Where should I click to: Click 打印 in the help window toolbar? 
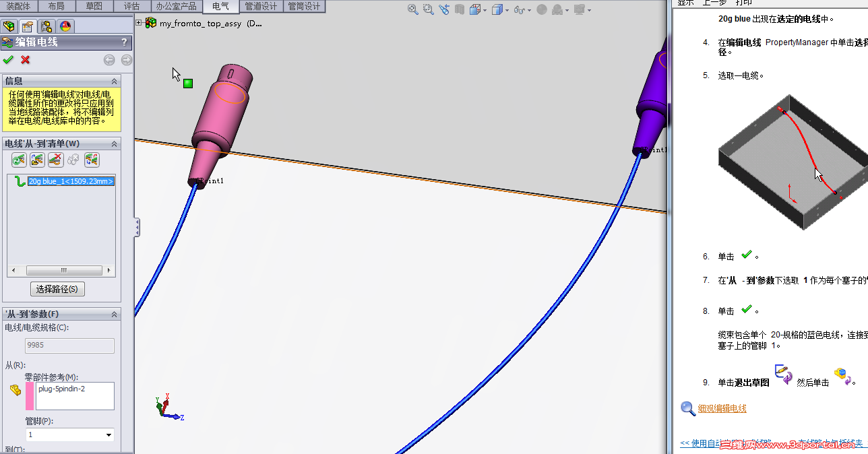[743, 3]
